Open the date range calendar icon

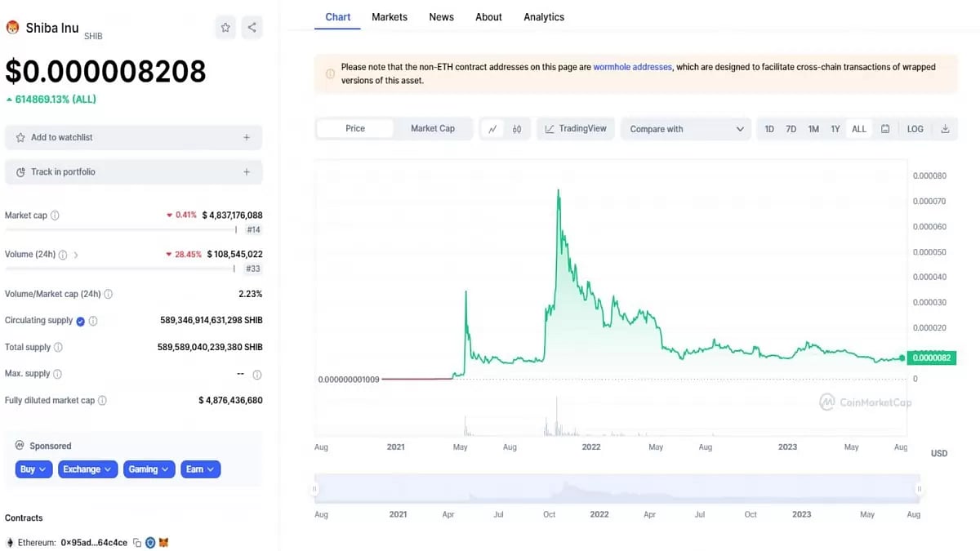coord(885,128)
